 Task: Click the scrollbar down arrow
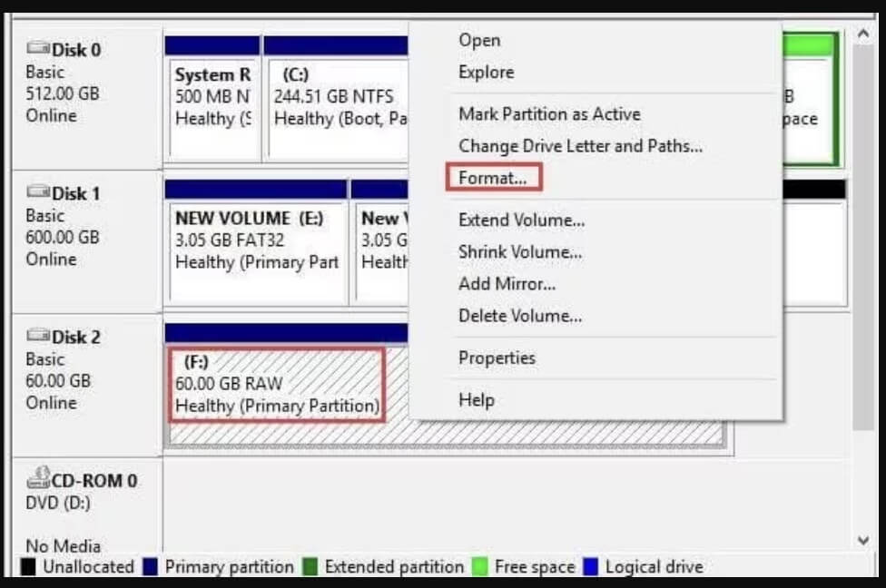click(863, 541)
